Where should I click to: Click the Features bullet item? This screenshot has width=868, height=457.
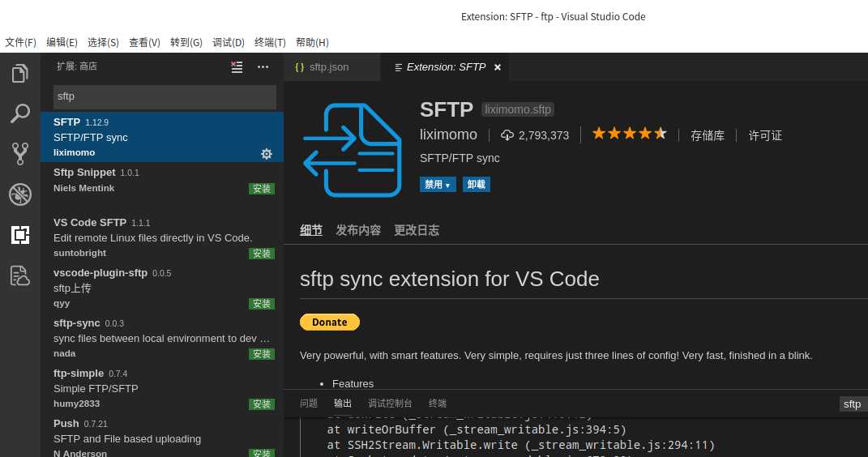(x=353, y=384)
